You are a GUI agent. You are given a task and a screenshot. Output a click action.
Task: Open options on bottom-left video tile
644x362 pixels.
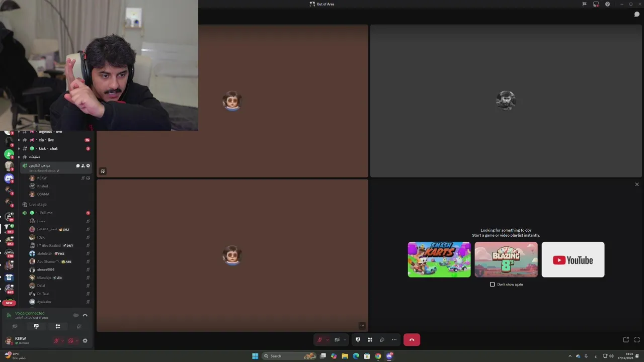click(362, 326)
